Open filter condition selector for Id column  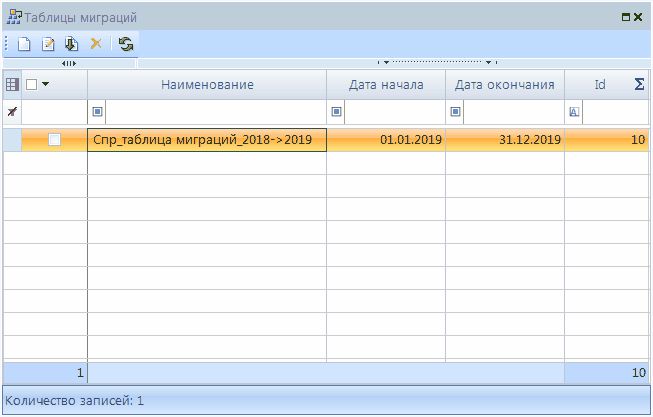coord(574,112)
